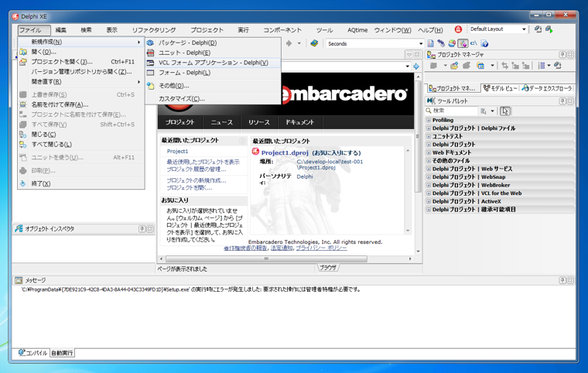Viewport: 588px width, 373px height.
Task: Select 終了(X) in File menu
Action: click(x=81, y=184)
